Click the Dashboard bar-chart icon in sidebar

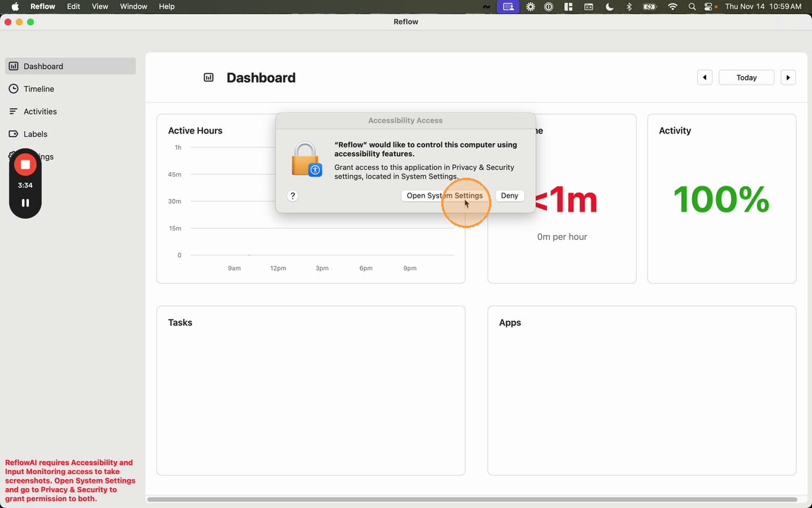pos(13,66)
